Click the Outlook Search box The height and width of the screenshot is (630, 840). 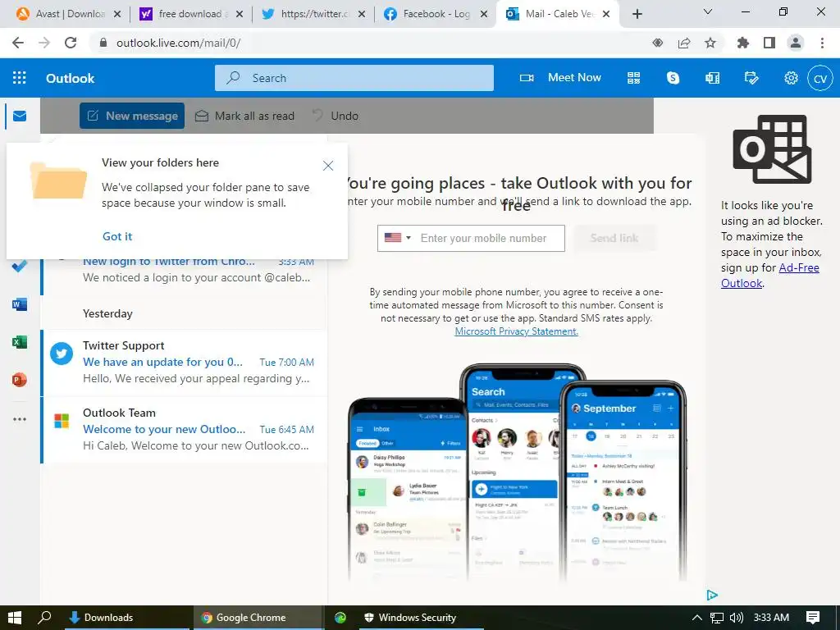(354, 78)
